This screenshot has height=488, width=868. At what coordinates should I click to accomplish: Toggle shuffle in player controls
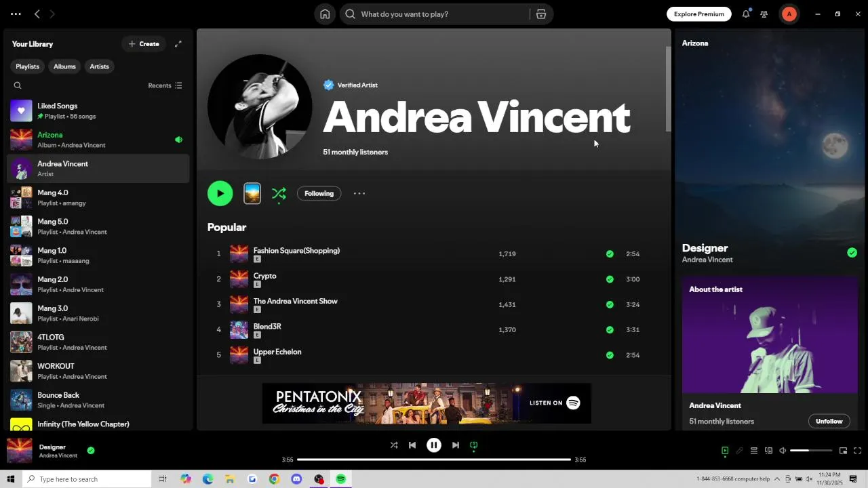pyautogui.click(x=394, y=445)
